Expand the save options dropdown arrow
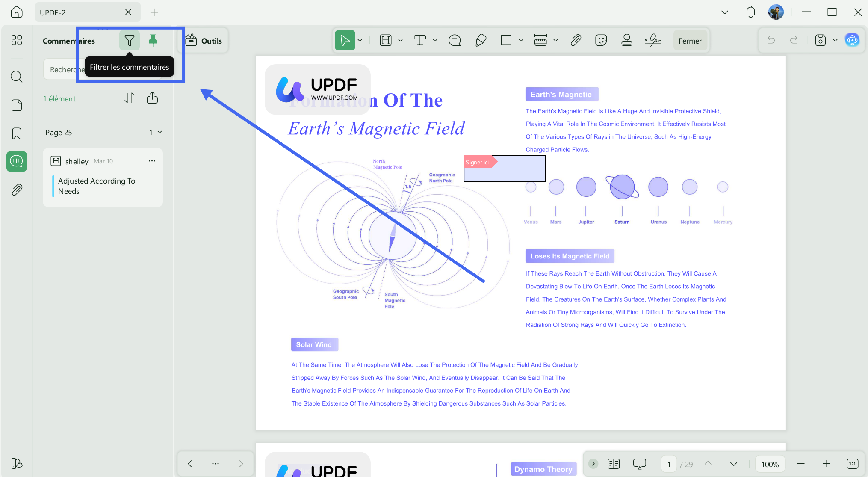868x477 pixels. (835, 41)
